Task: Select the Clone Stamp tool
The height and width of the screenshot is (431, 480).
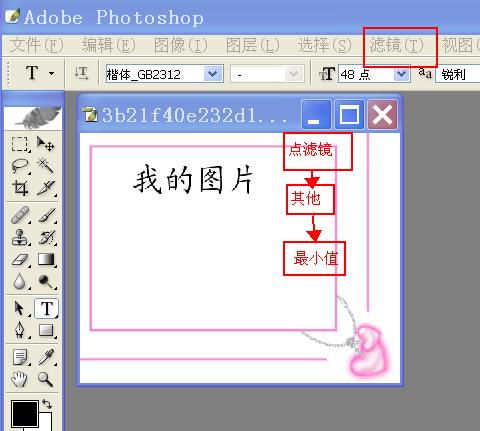Action: point(20,237)
